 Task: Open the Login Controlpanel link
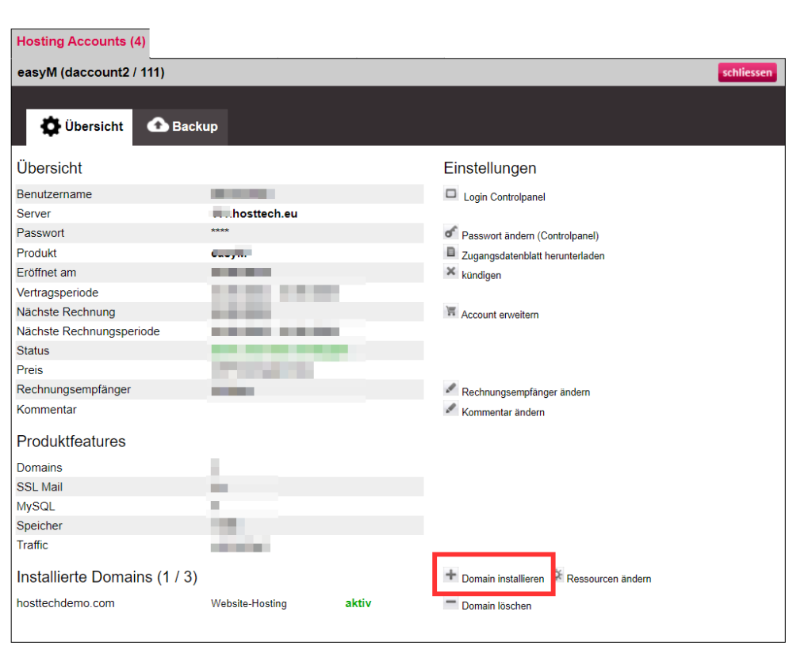point(504,197)
